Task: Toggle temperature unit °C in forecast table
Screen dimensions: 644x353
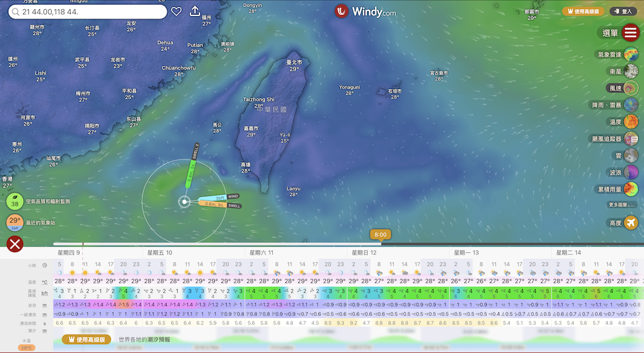Action: tap(44, 282)
